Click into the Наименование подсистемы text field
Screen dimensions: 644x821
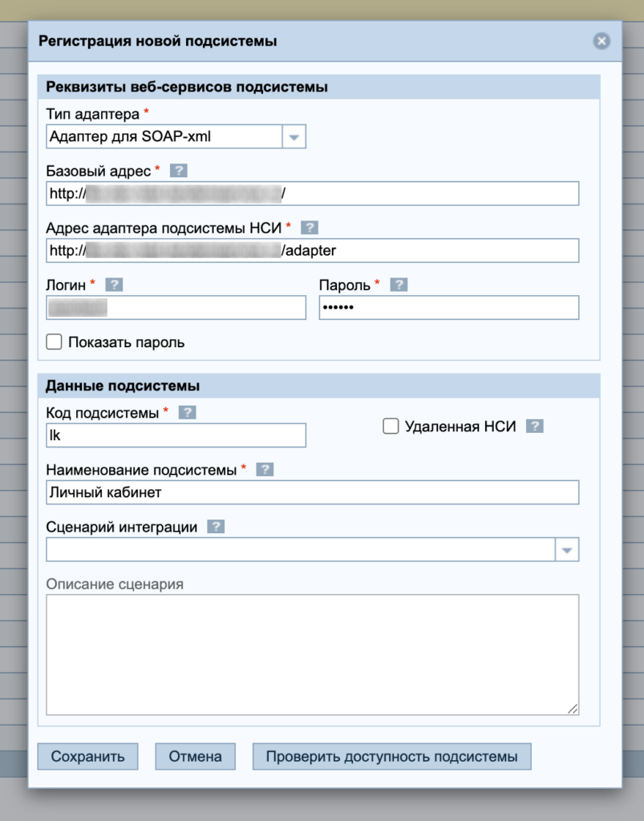(313, 492)
